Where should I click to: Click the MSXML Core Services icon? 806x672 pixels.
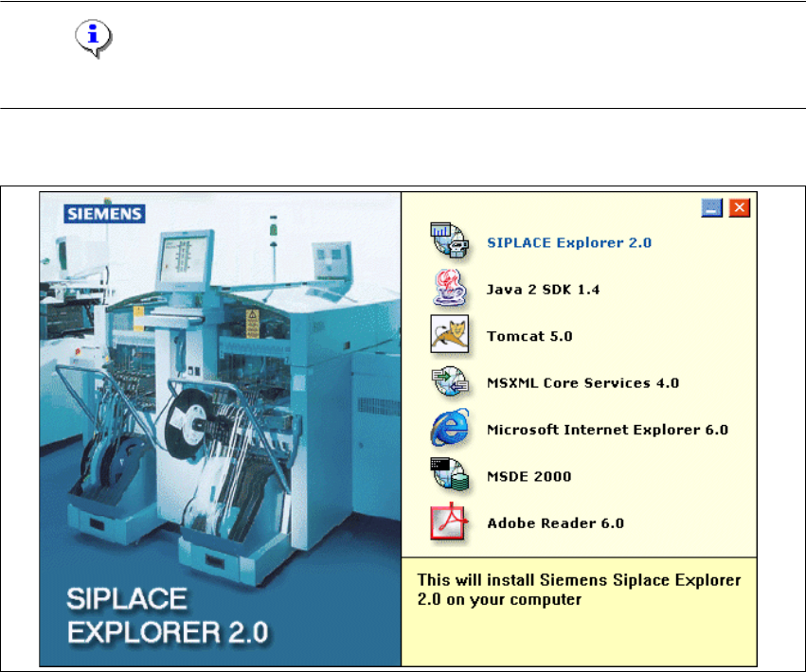(450, 381)
